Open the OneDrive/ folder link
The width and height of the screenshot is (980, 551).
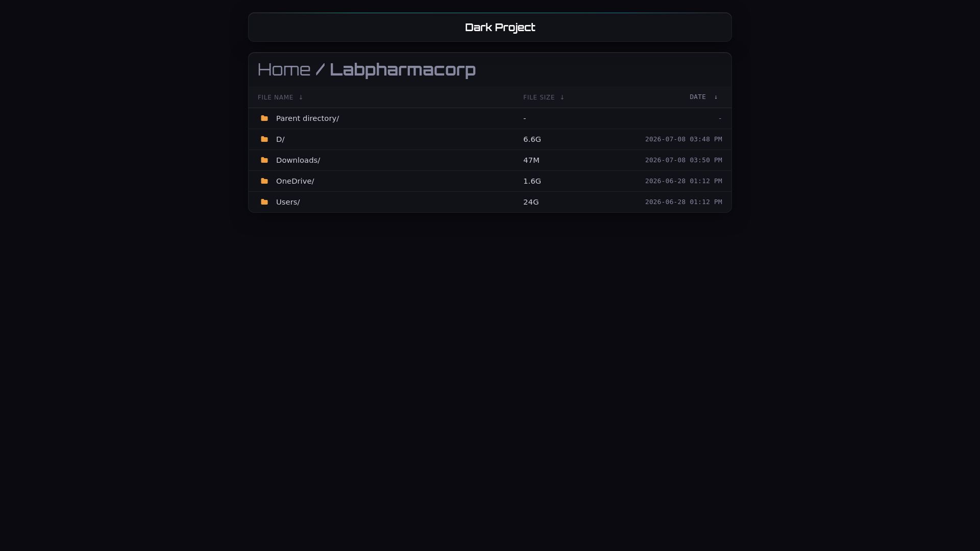tap(295, 181)
